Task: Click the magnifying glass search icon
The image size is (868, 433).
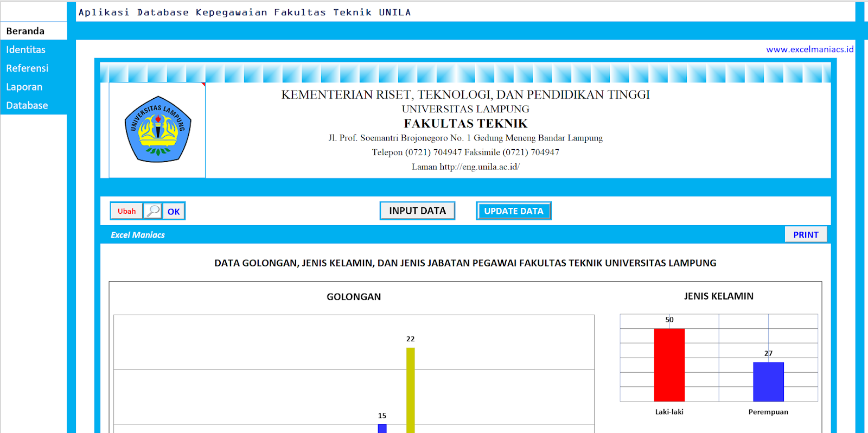Action: tap(153, 211)
